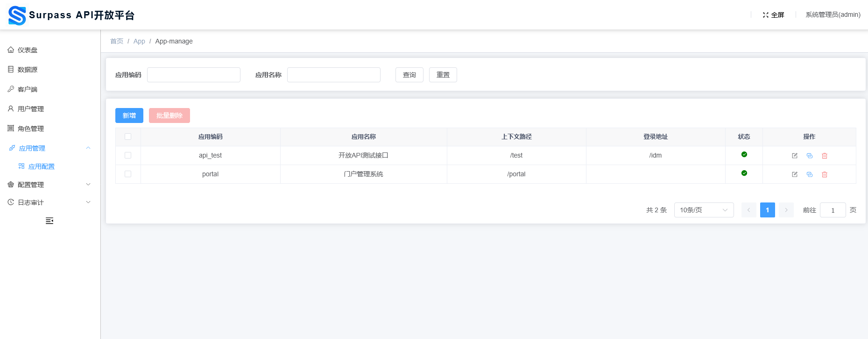Click the green status icon for api_test
Image resolution: width=868 pixels, height=339 pixels.
point(744,154)
